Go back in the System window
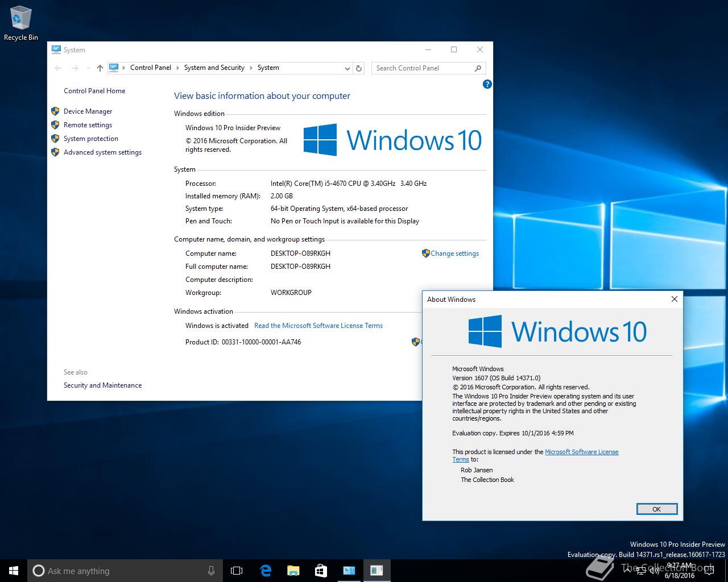This screenshot has width=728, height=582. pos(58,68)
